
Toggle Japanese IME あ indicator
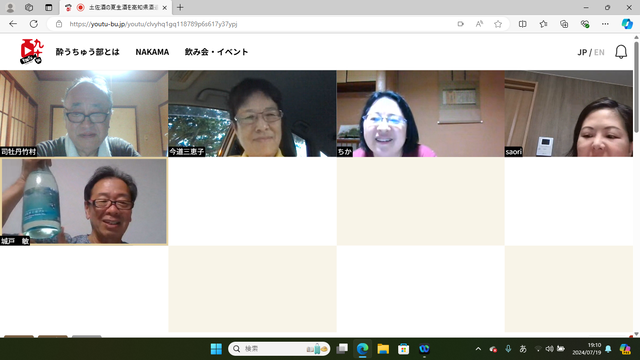click(x=523, y=349)
